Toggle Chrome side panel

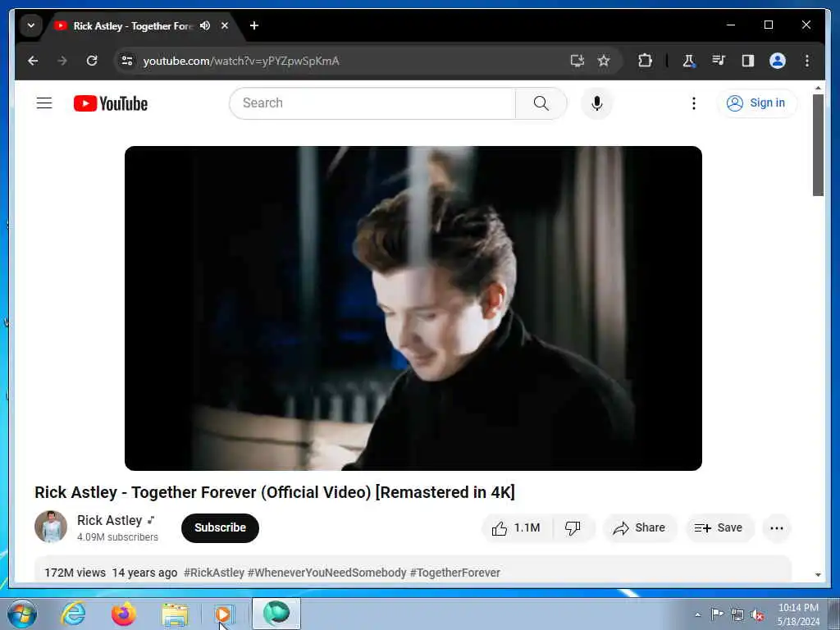click(x=748, y=61)
